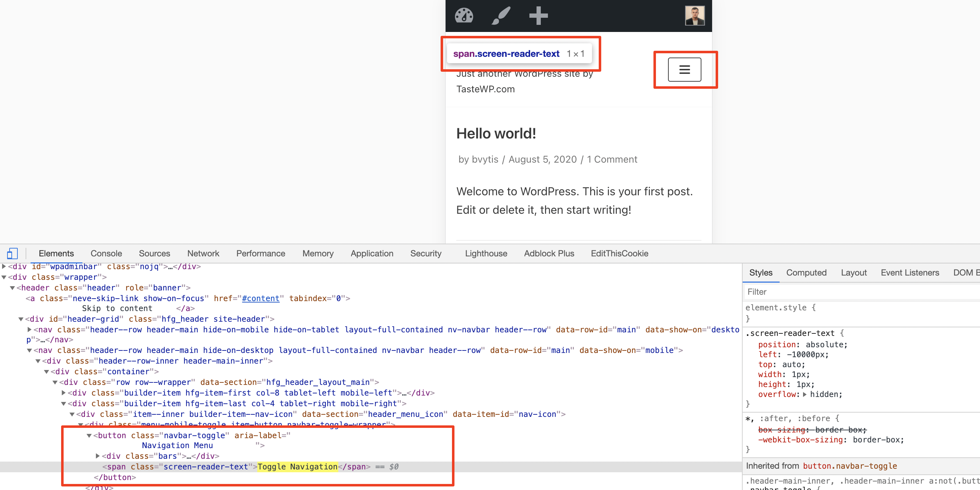Image resolution: width=980 pixels, height=490 pixels.
Task: Switch to the Computed styles tab
Action: click(x=806, y=273)
